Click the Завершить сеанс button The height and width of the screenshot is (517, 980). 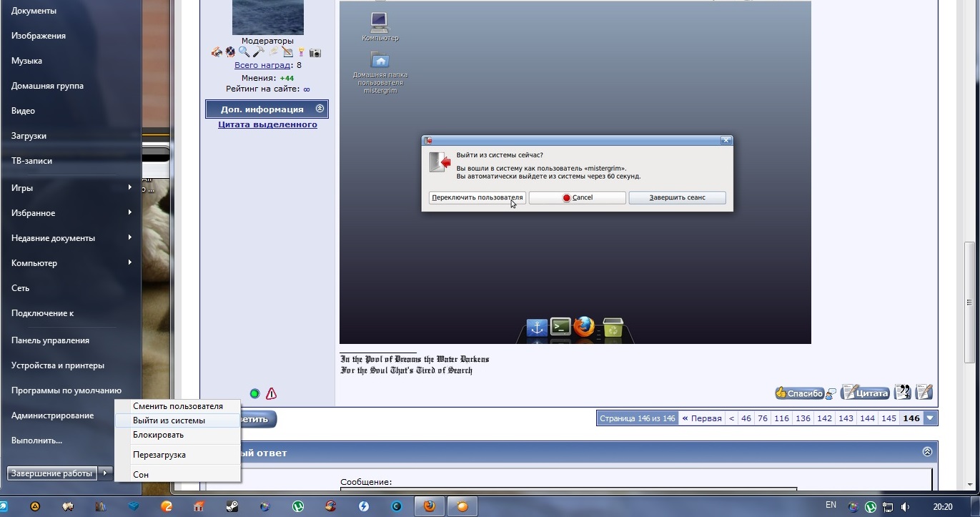[x=678, y=197]
